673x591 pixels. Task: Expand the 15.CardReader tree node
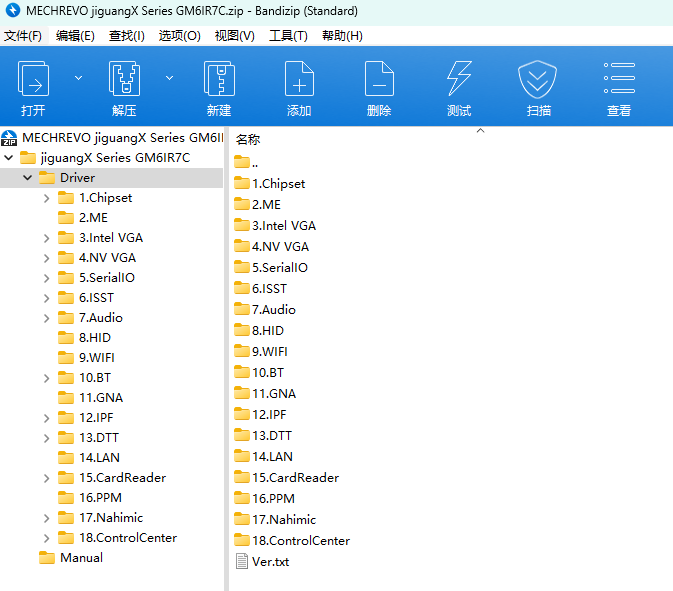click(46, 478)
